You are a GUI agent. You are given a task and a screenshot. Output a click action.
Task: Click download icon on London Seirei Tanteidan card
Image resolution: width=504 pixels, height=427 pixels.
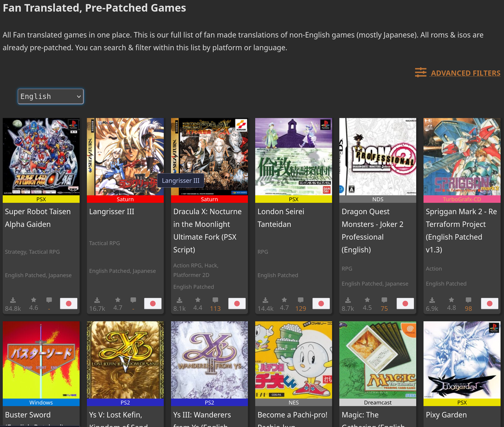click(x=265, y=300)
